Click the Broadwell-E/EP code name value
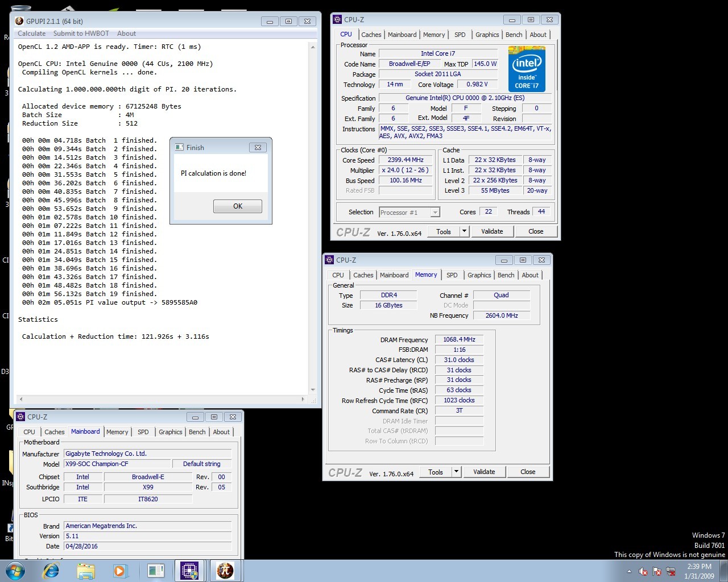Screen dimensions: 728x582 [x=409, y=64]
